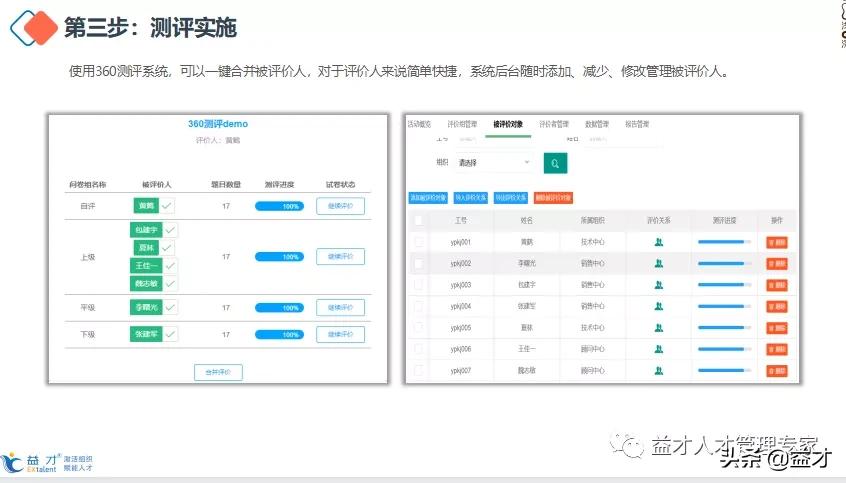The image size is (846, 483).
Task: Tick the checkbox for row ypkj001
Action: (x=418, y=242)
